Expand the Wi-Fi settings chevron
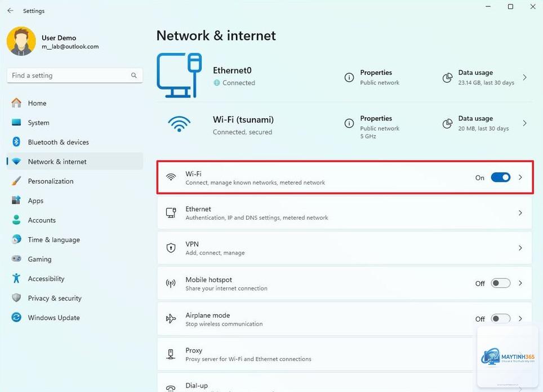This screenshot has width=543, height=392. pyautogui.click(x=520, y=177)
